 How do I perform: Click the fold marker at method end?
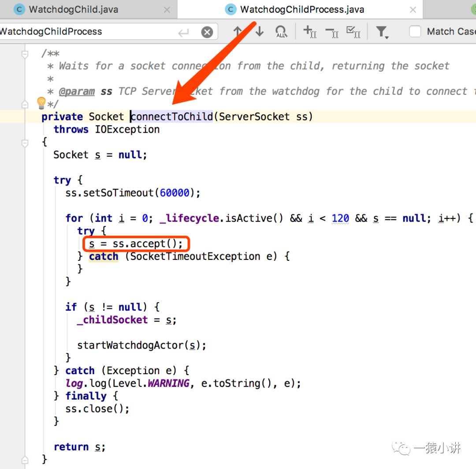25,460
